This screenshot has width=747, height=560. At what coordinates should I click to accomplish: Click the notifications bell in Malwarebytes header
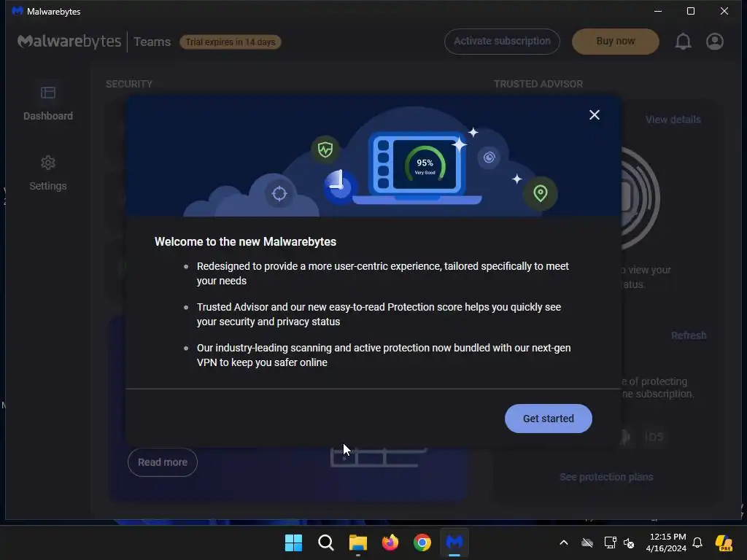(683, 42)
